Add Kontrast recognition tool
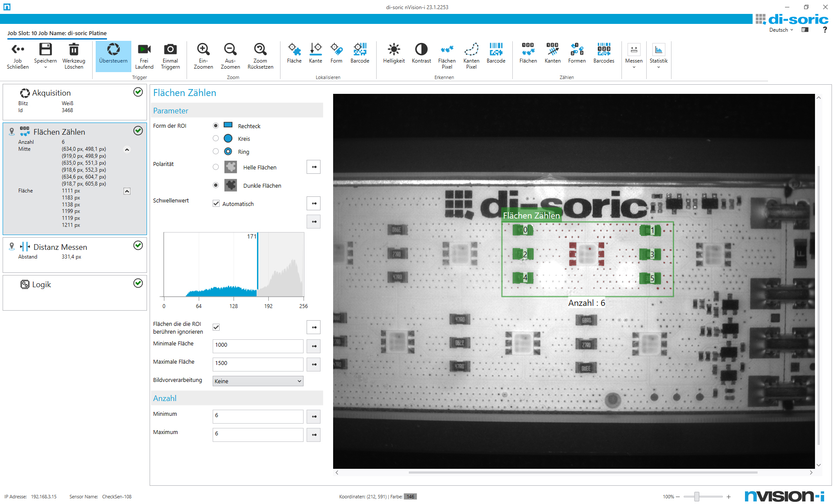 [421, 53]
